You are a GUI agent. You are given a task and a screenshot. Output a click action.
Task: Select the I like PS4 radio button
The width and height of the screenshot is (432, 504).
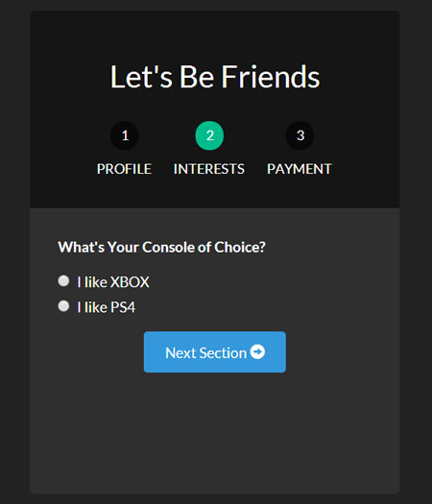point(63,306)
